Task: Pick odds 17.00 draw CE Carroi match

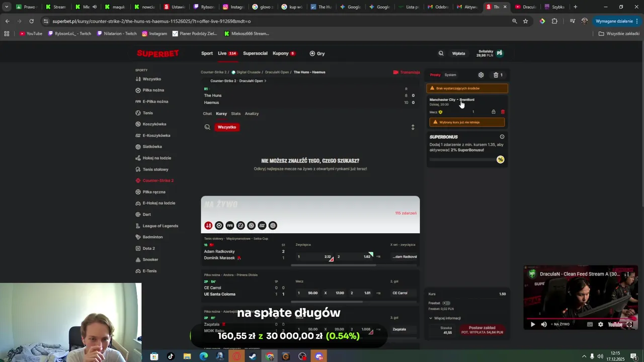Action: point(333,293)
